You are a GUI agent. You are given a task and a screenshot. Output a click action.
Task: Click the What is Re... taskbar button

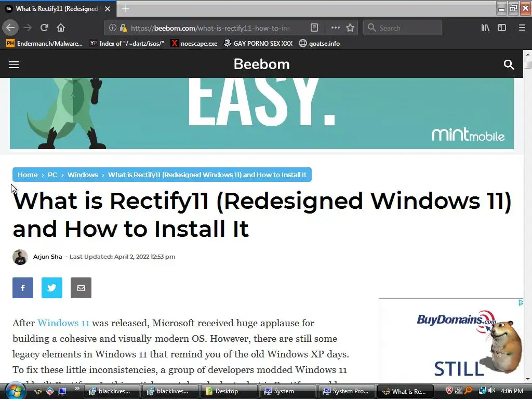[x=405, y=391]
